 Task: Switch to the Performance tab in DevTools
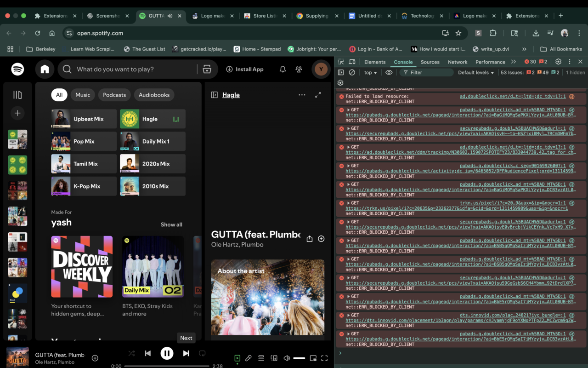(490, 62)
